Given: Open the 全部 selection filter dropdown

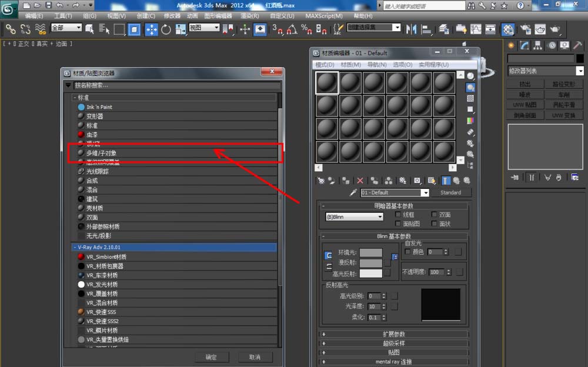Looking at the screenshot, I should coord(66,28).
